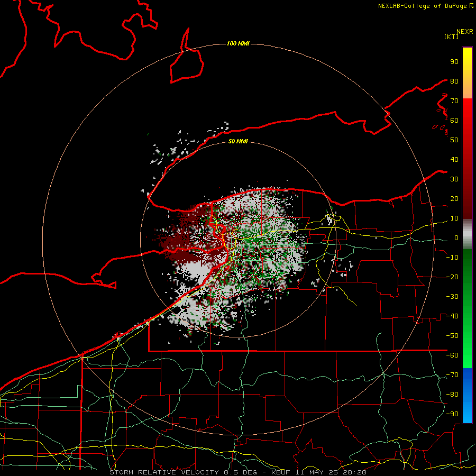Click the "11 MAY 25" date text
This screenshot has height=476, width=476.
point(317,472)
